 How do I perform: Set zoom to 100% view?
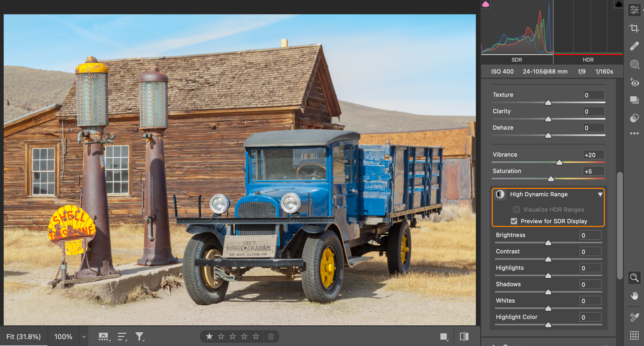tap(63, 337)
